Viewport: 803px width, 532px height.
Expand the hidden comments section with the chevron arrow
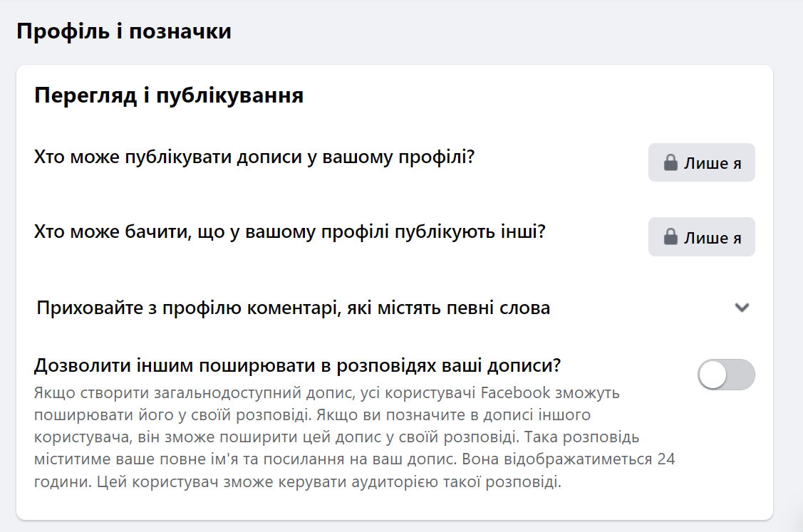click(x=742, y=308)
